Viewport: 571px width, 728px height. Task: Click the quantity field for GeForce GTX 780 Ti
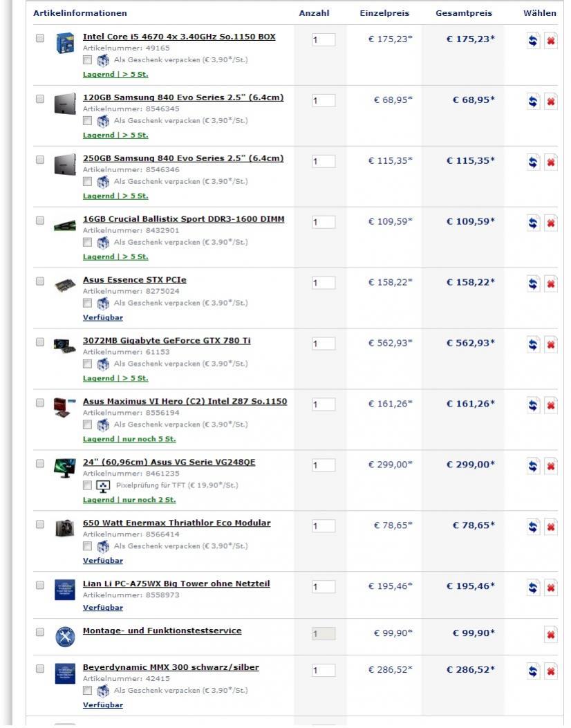pos(323,344)
